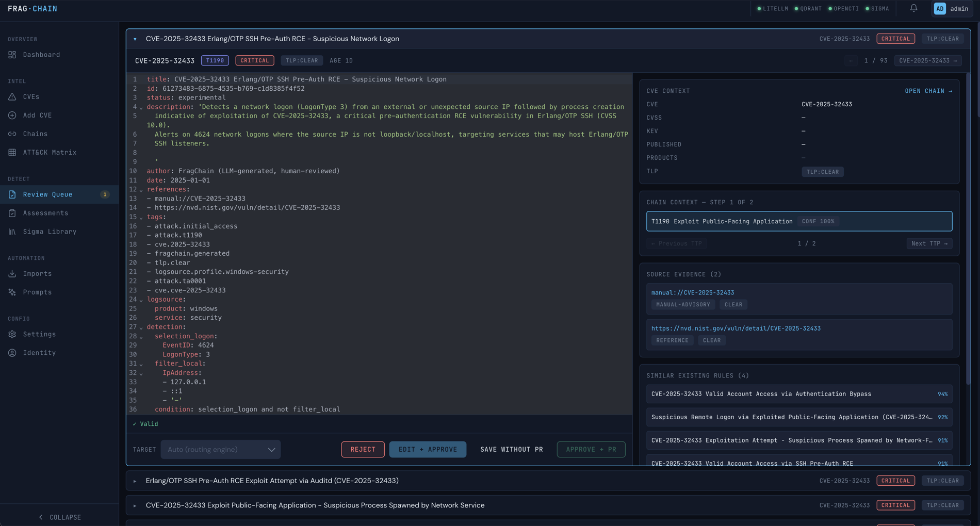Go to Next TTP
The height and width of the screenshot is (526, 980).
click(929, 243)
